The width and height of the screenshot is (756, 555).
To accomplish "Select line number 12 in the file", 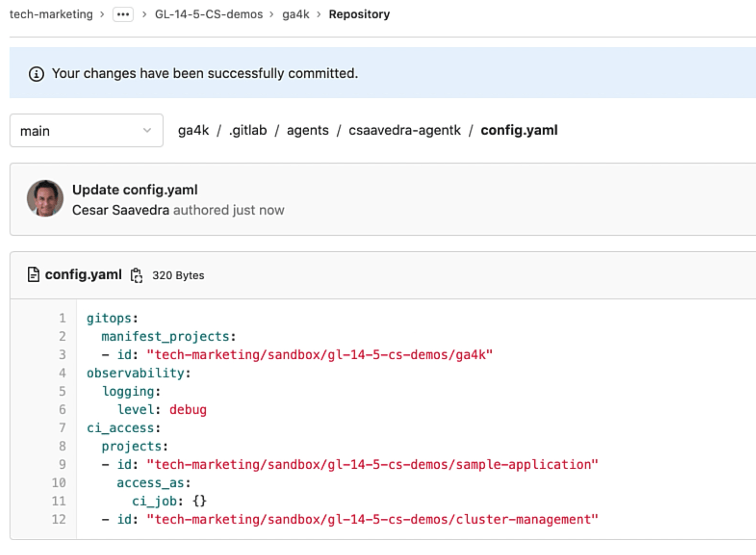I will coord(59,519).
